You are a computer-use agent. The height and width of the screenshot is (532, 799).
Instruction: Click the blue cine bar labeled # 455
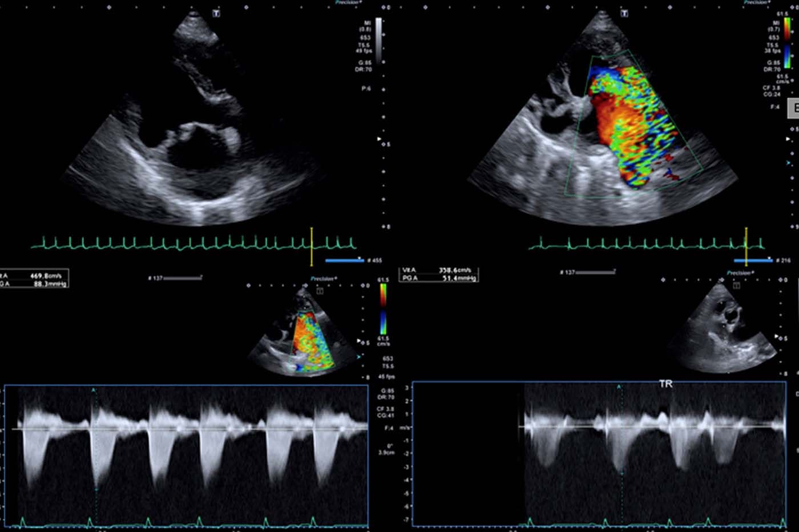[x=345, y=261]
